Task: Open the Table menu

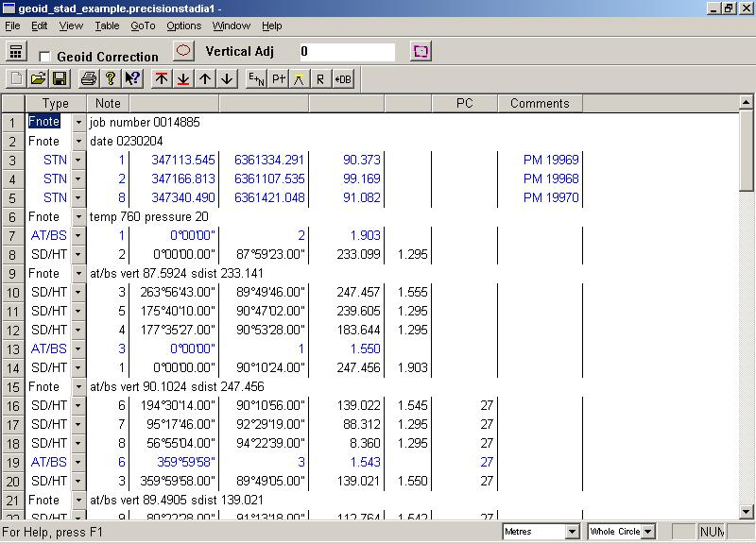Action: (107, 25)
